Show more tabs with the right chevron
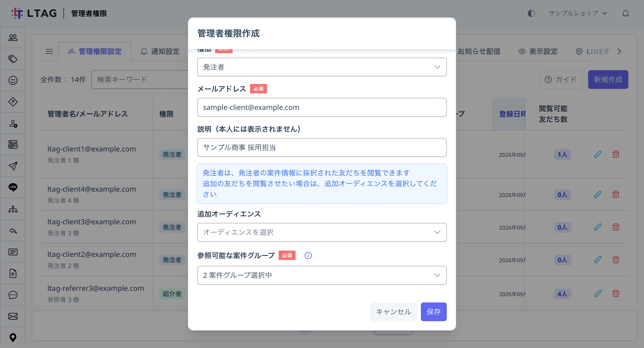The width and height of the screenshot is (644, 348). pyautogui.click(x=619, y=51)
